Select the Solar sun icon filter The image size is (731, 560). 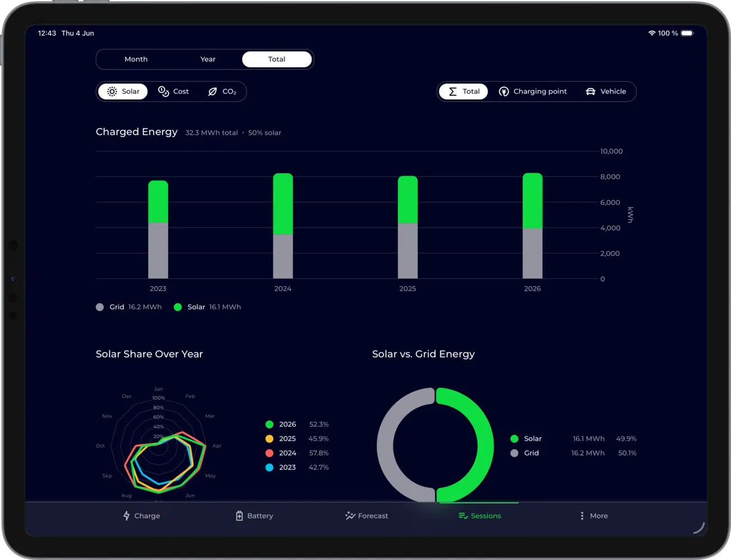112,91
